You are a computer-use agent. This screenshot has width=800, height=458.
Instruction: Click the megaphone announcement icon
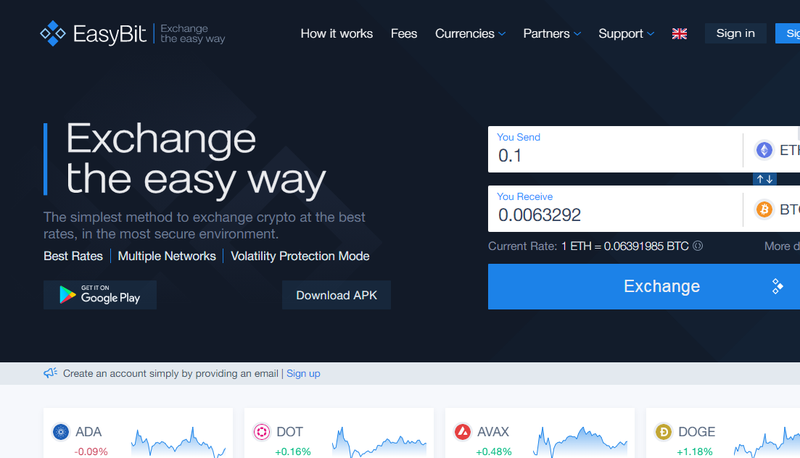click(x=50, y=373)
